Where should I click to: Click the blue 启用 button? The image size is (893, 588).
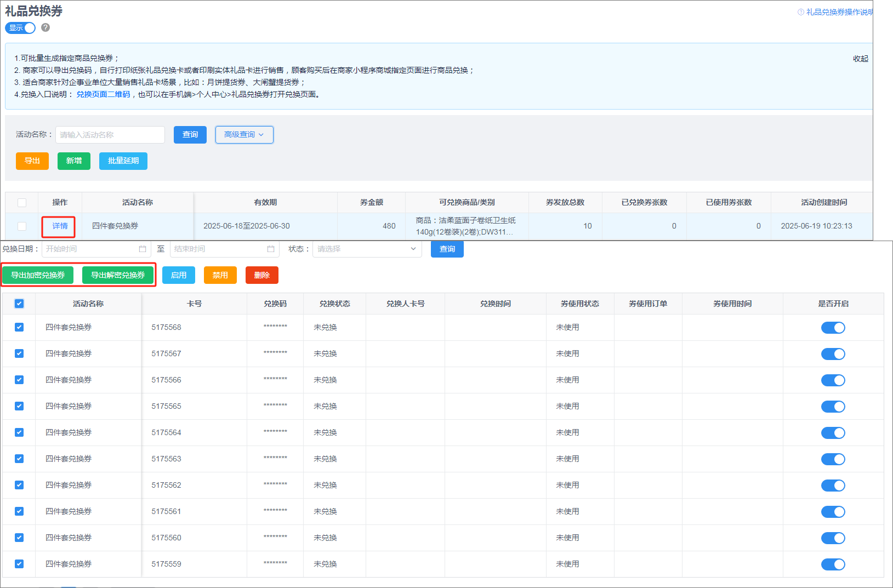pyautogui.click(x=179, y=275)
